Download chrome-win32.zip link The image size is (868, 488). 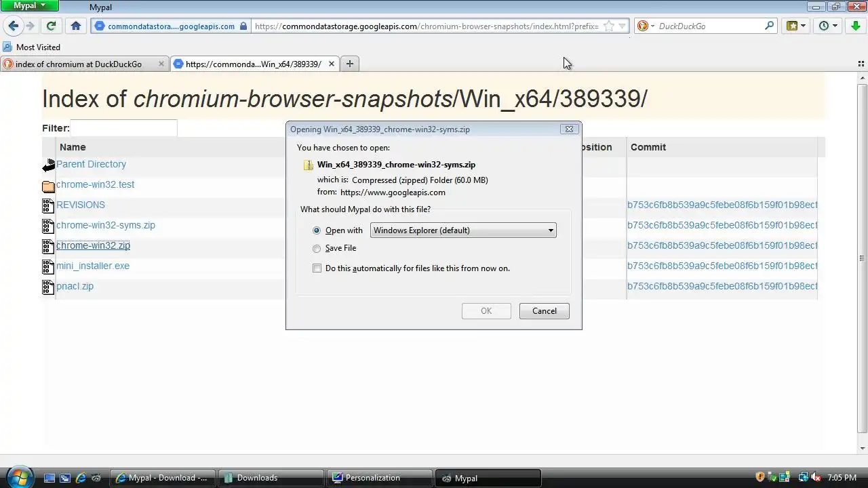point(93,245)
